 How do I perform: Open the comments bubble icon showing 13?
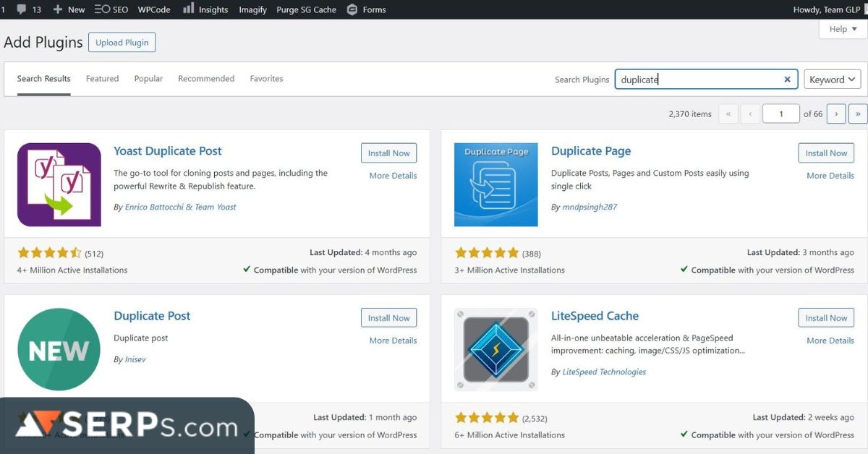click(28, 9)
